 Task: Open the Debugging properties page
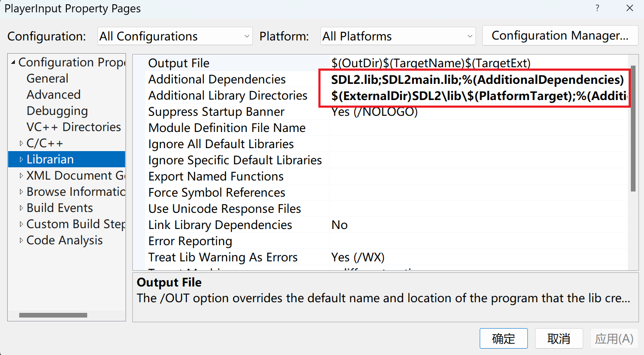coord(57,111)
